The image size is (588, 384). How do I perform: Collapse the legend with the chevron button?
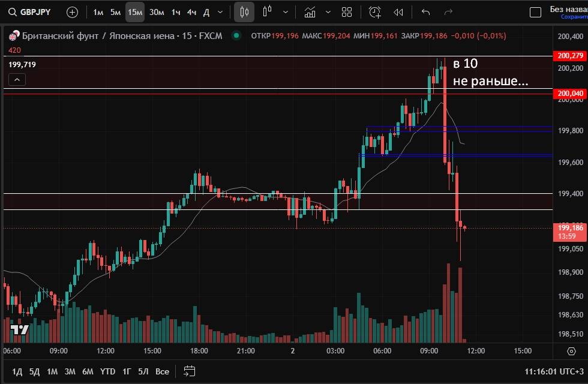[x=17, y=79]
